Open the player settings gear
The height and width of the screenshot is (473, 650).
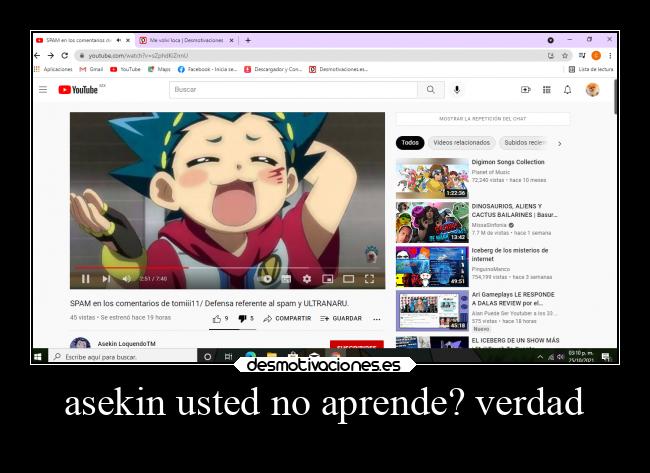307,279
